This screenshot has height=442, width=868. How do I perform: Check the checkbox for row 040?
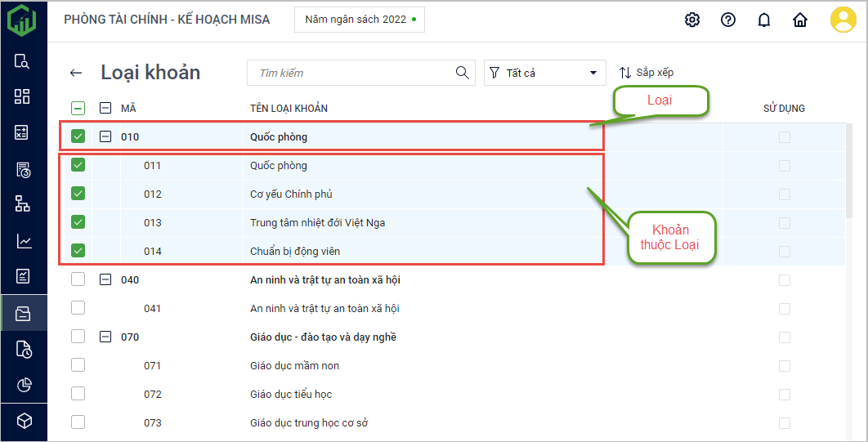[x=78, y=279]
